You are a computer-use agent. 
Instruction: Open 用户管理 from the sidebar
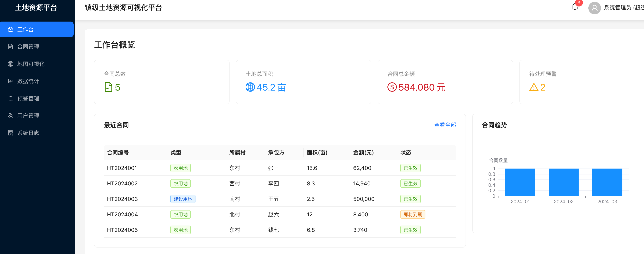tap(28, 116)
